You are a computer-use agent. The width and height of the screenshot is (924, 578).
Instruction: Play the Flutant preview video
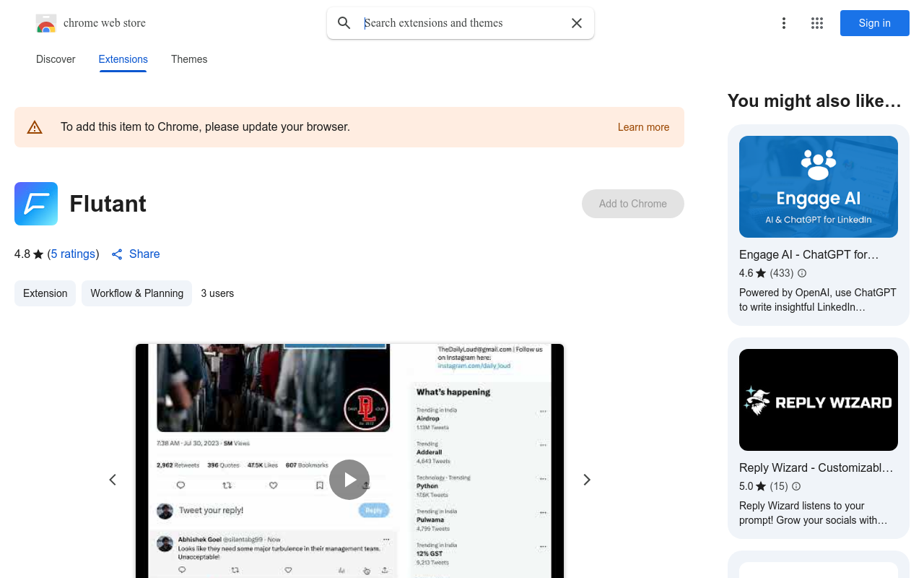(x=349, y=480)
